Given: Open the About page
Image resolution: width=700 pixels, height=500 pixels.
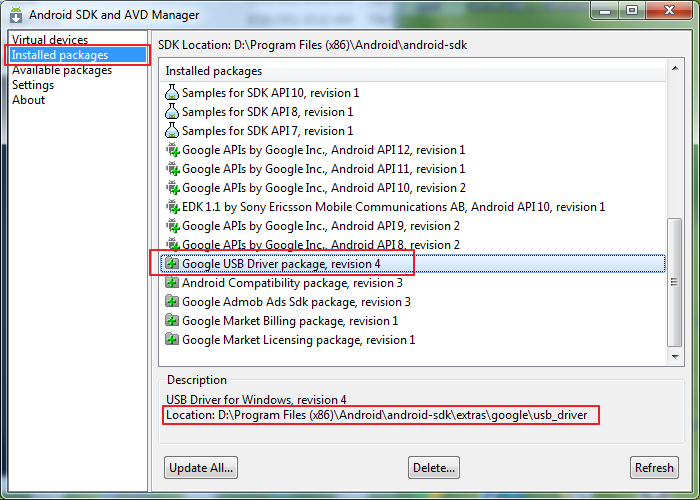Looking at the screenshot, I should 29,100.
